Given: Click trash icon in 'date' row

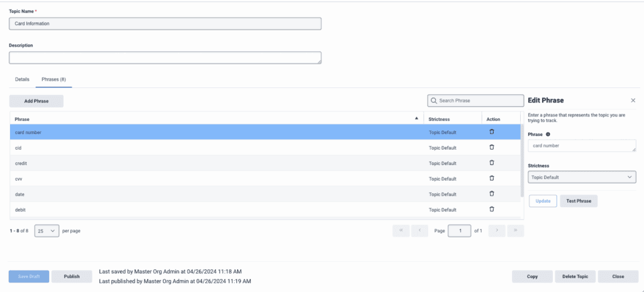Looking at the screenshot, I should coord(492,194).
